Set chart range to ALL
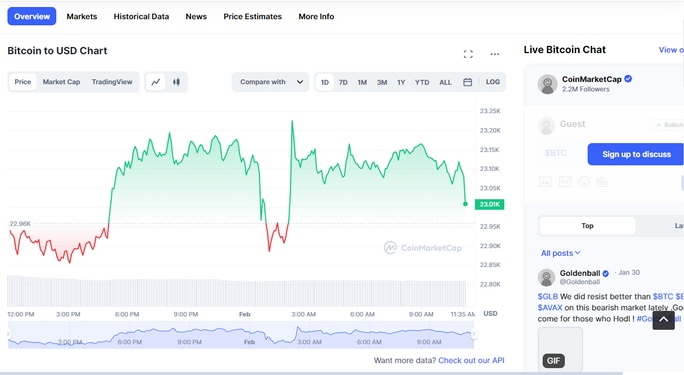This screenshot has width=684, height=375. click(445, 82)
